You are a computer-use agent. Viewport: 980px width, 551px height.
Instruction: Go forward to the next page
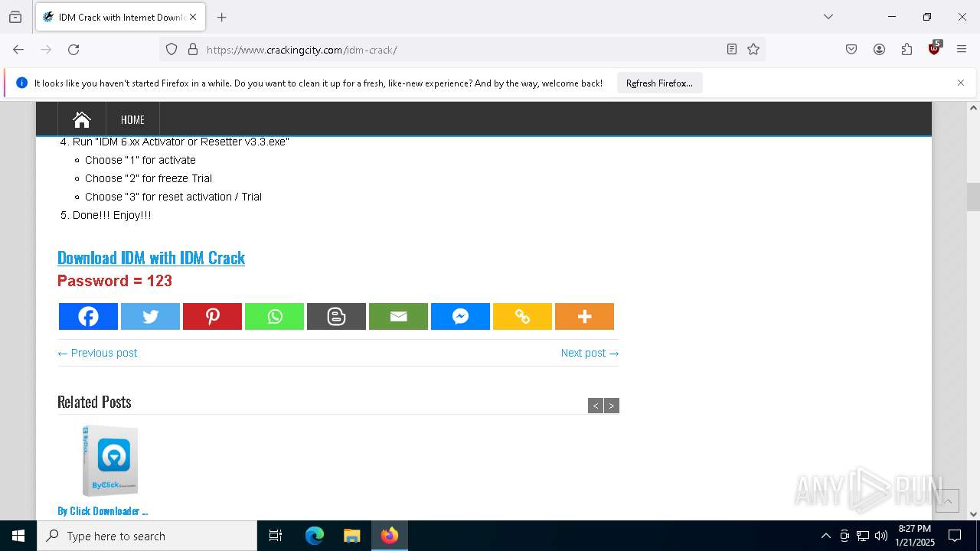[46, 50]
